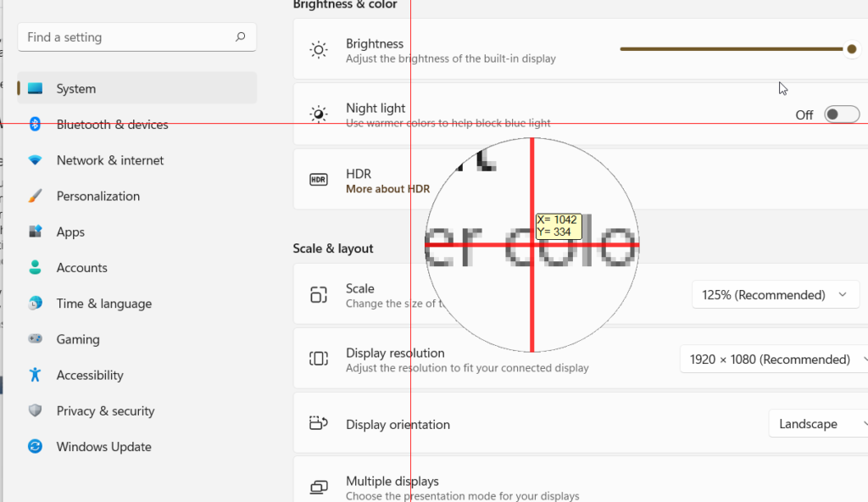Image resolution: width=868 pixels, height=502 pixels.
Task: Click the Gaming controller icon
Action: [x=35, y=338]
